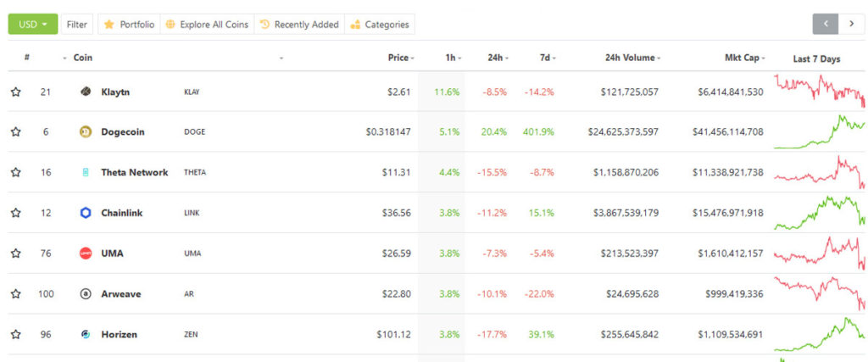Click the red UMA logo
This screenshot has width=868, height=362.
tap(86, 253)
